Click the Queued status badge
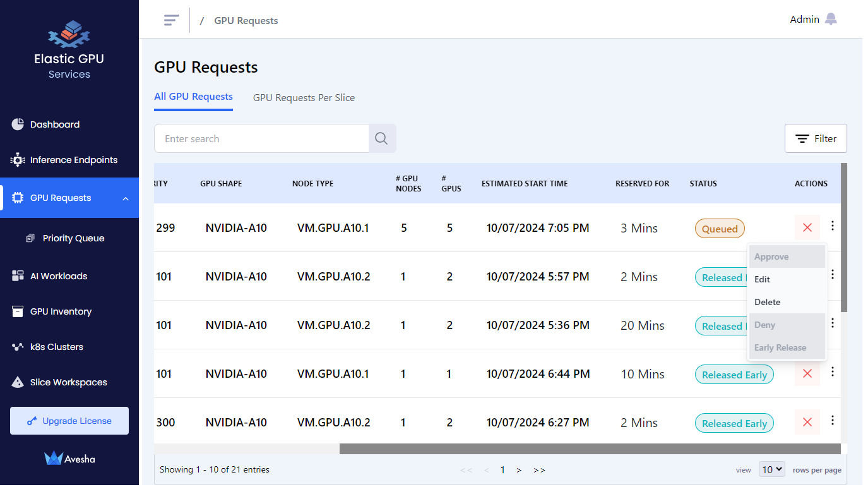The image size is (868, 494). [720, 229]
